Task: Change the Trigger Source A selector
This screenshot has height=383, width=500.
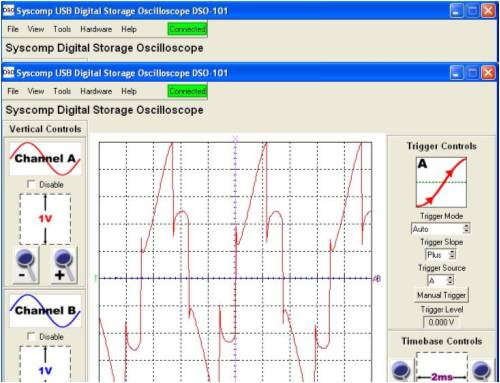Action: [x=441, y=280]
